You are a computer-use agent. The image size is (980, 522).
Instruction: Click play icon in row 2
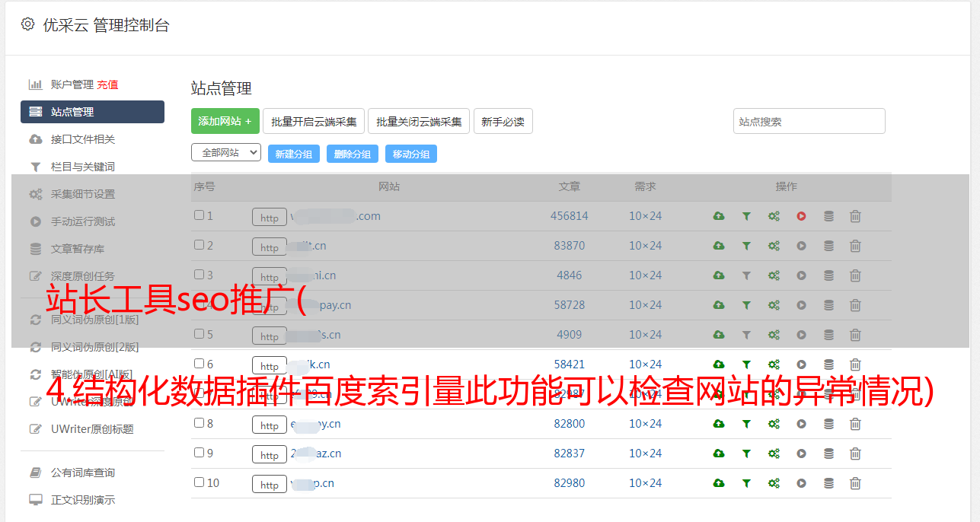click(x=801, y=246)
